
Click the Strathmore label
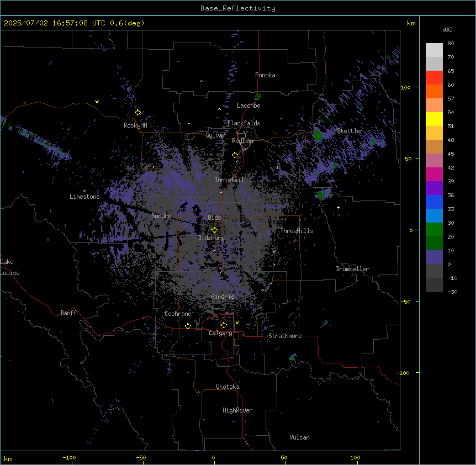(285, 336)
